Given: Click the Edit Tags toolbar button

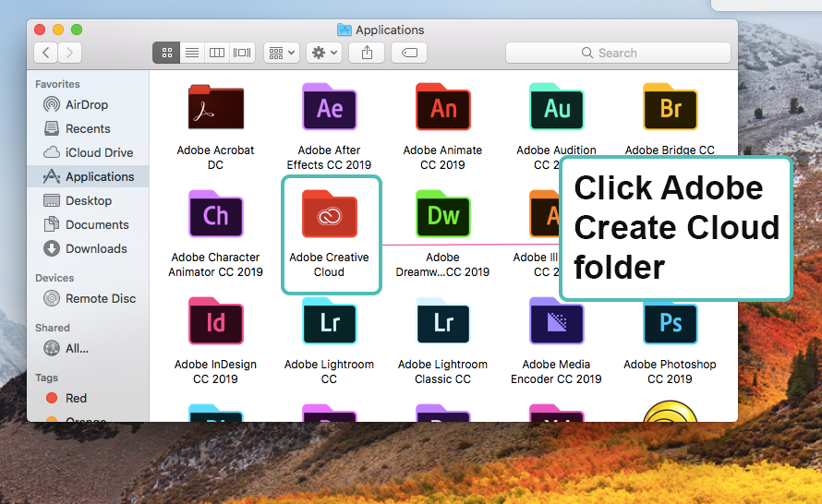Looking at the screenshot, I should 409,53.
